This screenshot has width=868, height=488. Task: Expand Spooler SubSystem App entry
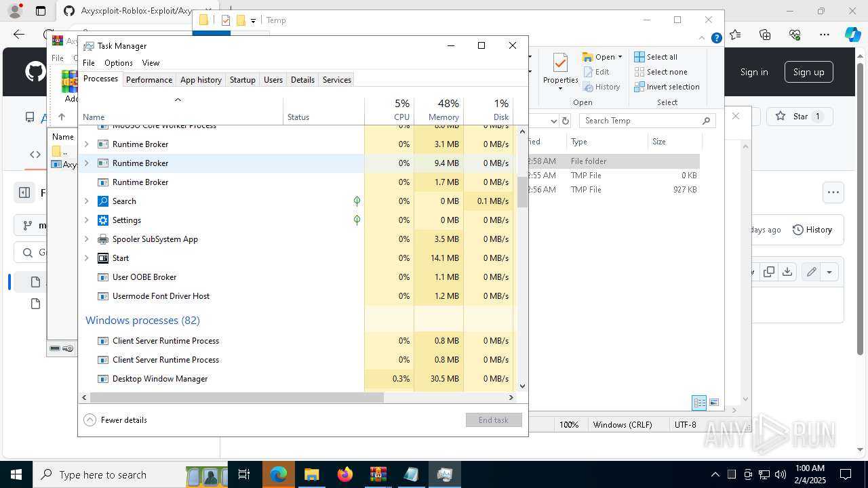86,239
